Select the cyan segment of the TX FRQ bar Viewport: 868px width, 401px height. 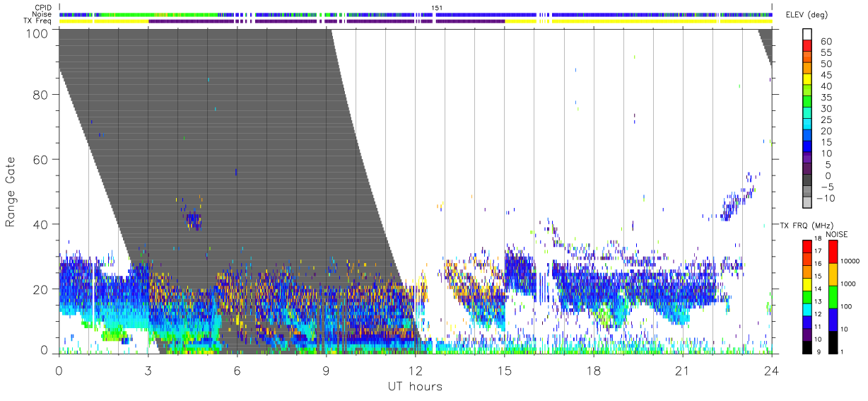tap(807, 309)
